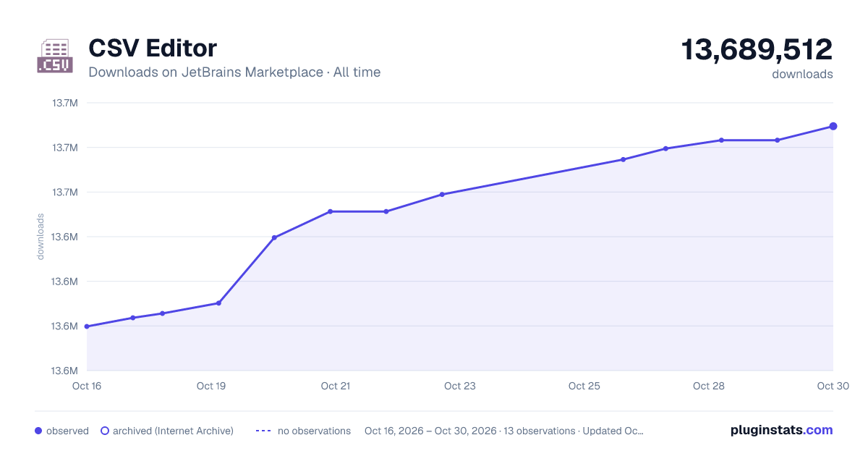This screenshot has width=868, height=456.
Task: Click the observed legend marker
Action: (x=38, y=431)
